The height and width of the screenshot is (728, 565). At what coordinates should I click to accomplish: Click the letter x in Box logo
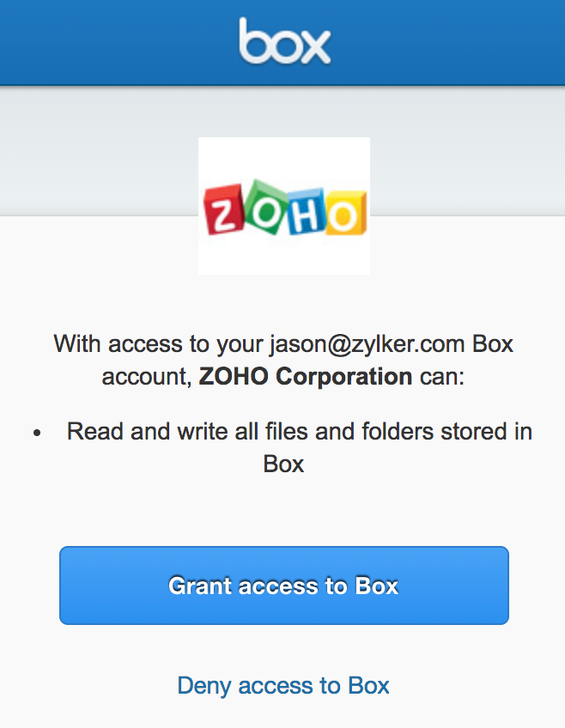[314, 48]
